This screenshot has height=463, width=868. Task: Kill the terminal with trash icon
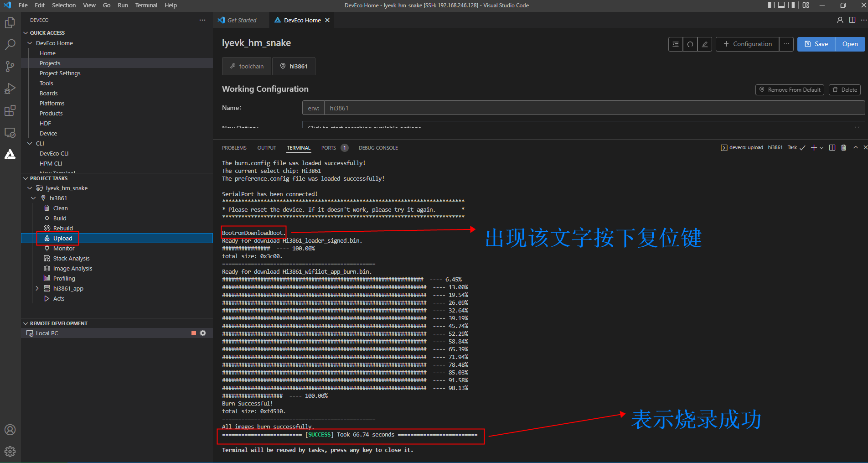click(x=844, y=147)
